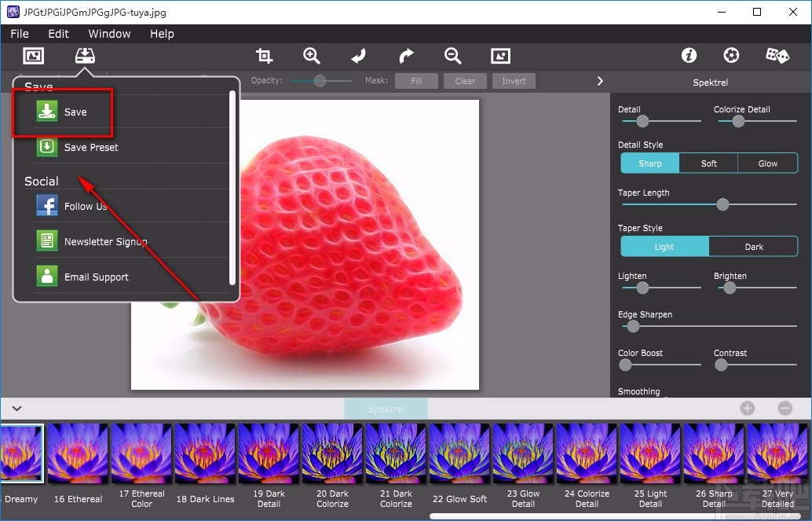Select the 26 Sharp Detail preset thumbnail
Image resolution: width=812 pixels, height=521 pixels.
[714, 453]
